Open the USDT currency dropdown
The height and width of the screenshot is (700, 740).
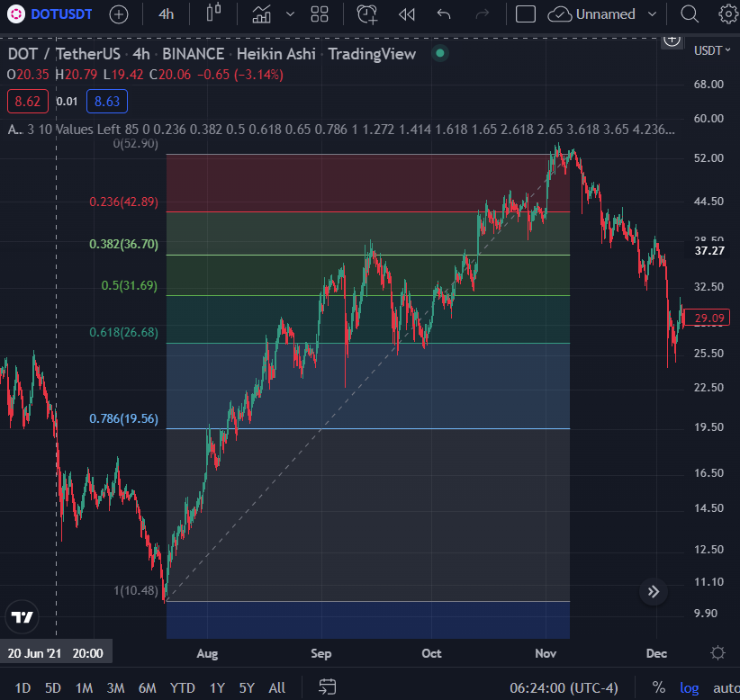click(712, 50)
